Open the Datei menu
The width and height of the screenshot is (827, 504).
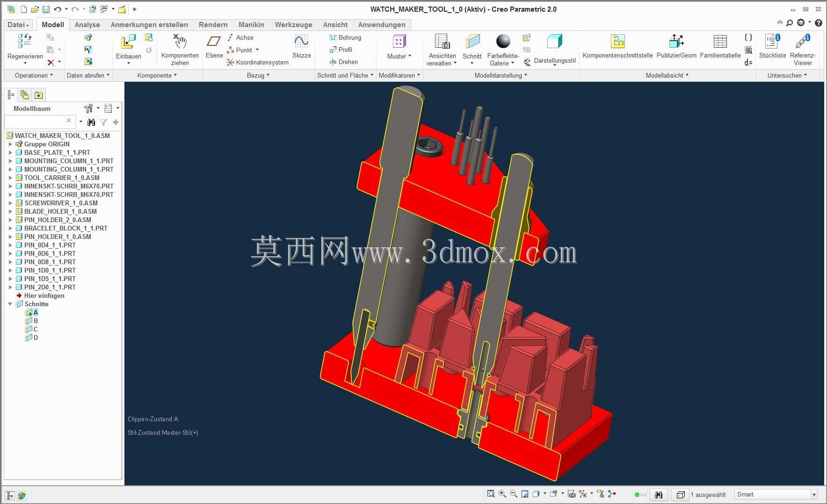(19, 25)
